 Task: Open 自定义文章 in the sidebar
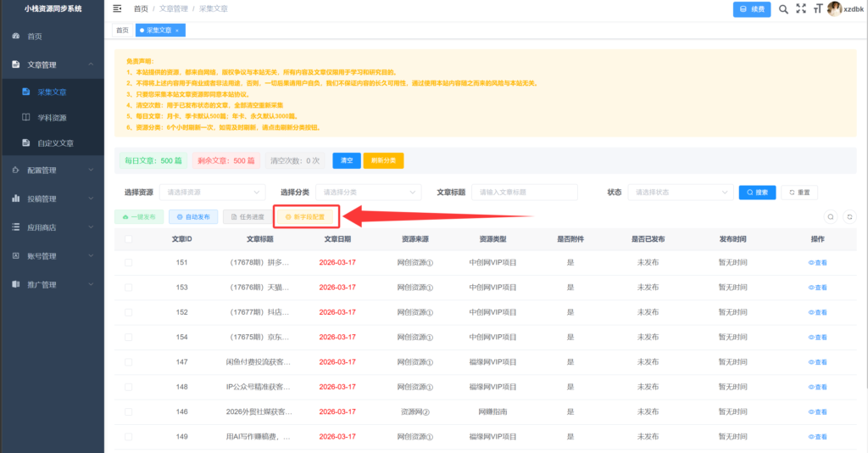pyautogui.click(x=52, y=143)
